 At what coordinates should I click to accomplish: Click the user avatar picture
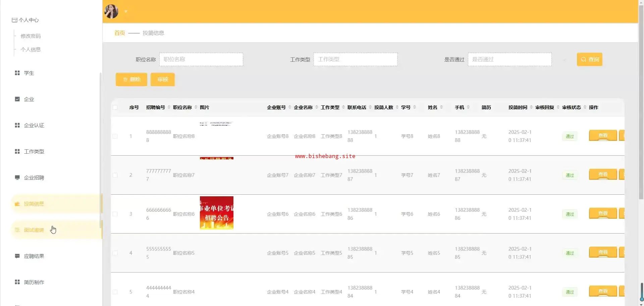111,11
